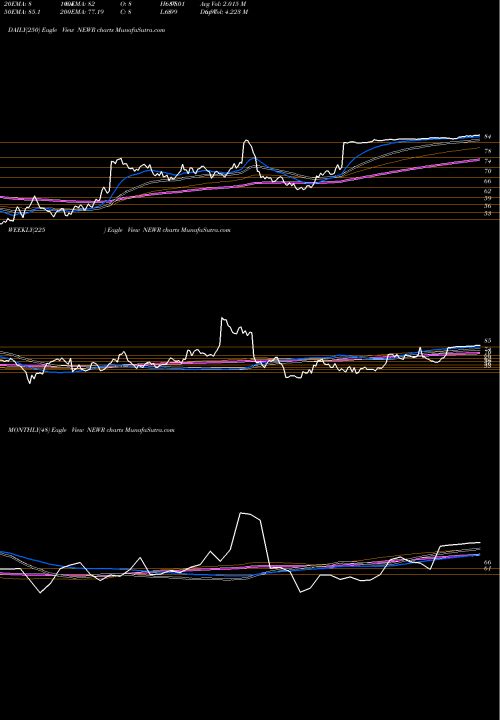Click the 61 price label on monthly chart
This screenshot has height=720, width=500.
coord(488,568)
